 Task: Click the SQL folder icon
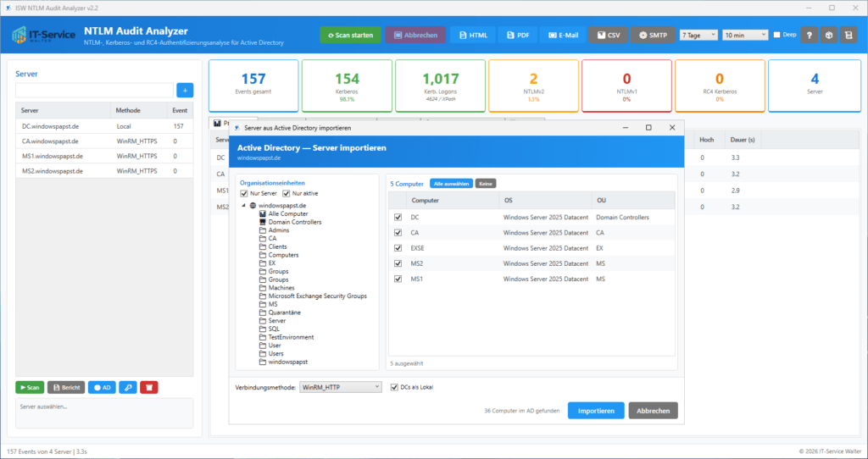point(263,329)
